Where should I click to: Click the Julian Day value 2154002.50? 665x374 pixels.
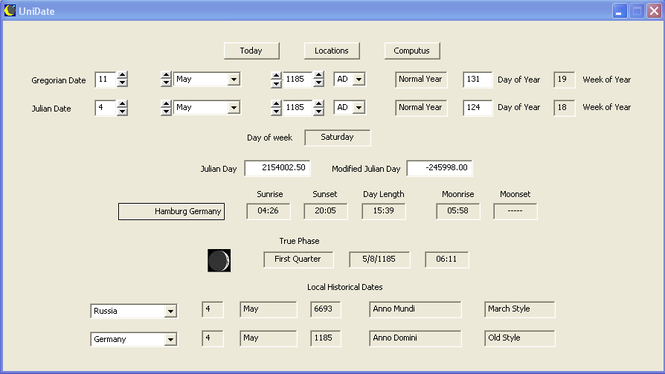click(277, 168)
